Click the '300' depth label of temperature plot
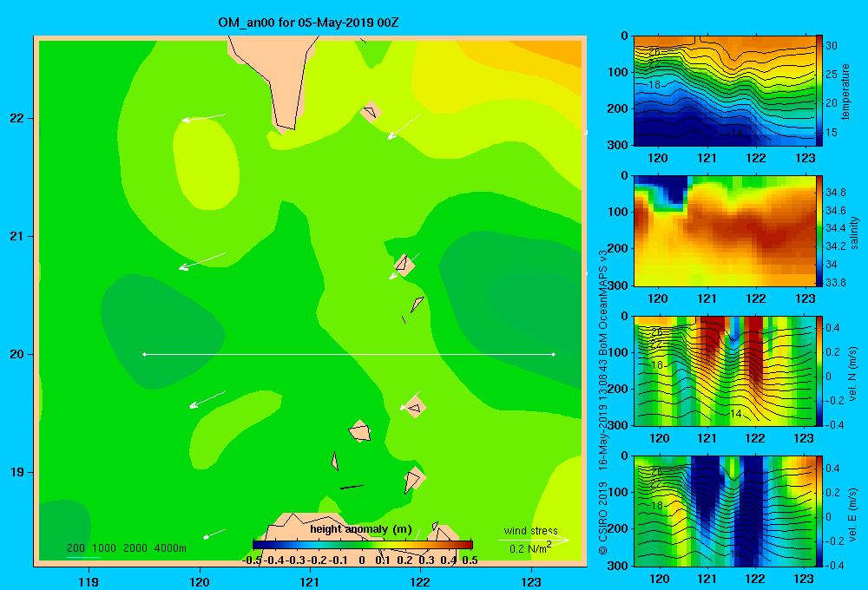 coord(618,145)
